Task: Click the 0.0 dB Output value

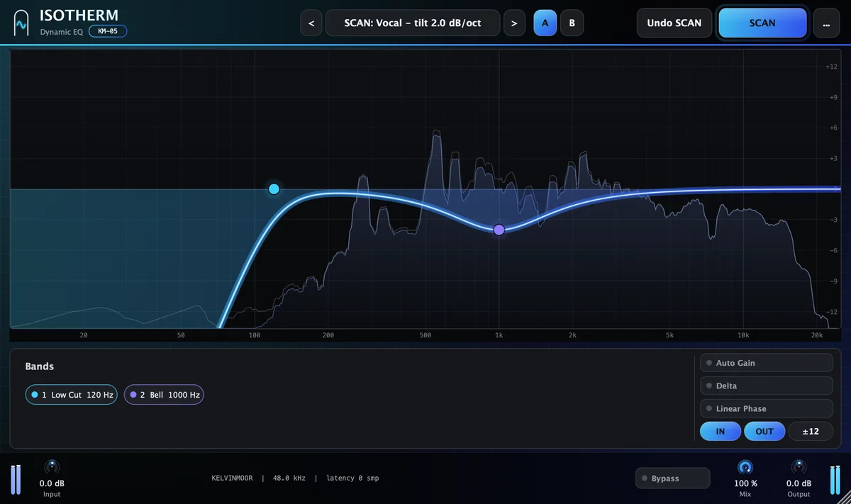Action: click(799, 483)
